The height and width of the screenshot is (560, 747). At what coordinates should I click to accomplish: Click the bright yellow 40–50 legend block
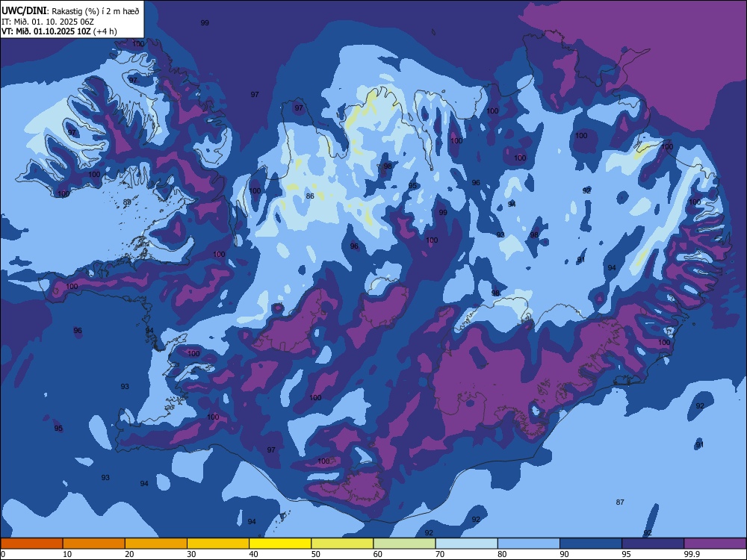point(280,544)
